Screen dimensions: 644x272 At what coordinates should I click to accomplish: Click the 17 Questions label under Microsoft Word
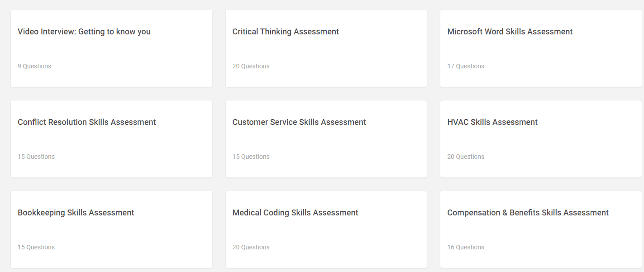pyautogui.click(x=466, y=66)
